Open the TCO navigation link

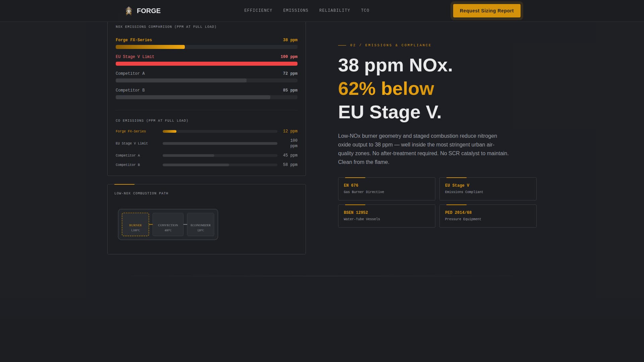pyautogui.click(x=365, y=10)
